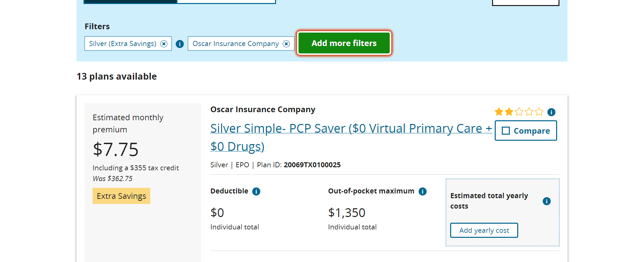Check the Compare checkbox

click(x=506, y=131)
